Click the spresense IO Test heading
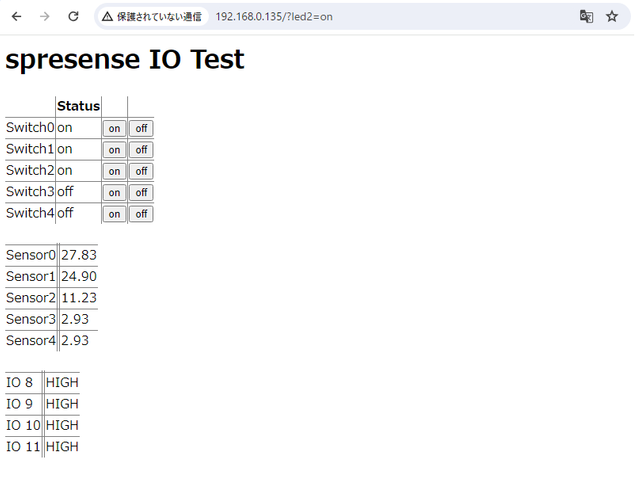The image size is (640, 480). [125, 59]
